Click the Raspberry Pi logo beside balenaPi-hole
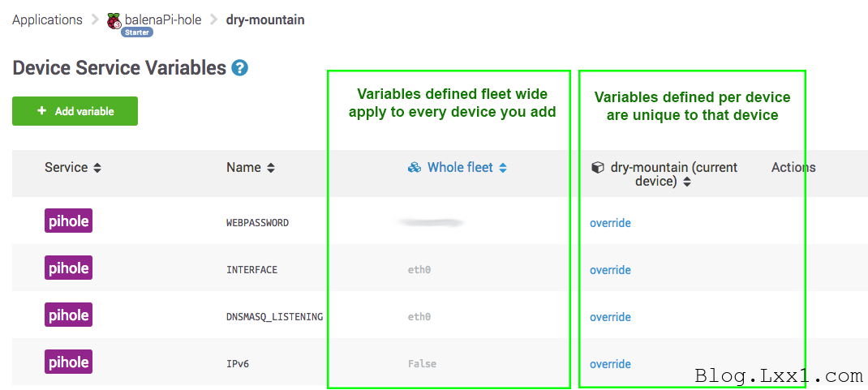Viewport: 868px width, 390px height. point(114,21)
